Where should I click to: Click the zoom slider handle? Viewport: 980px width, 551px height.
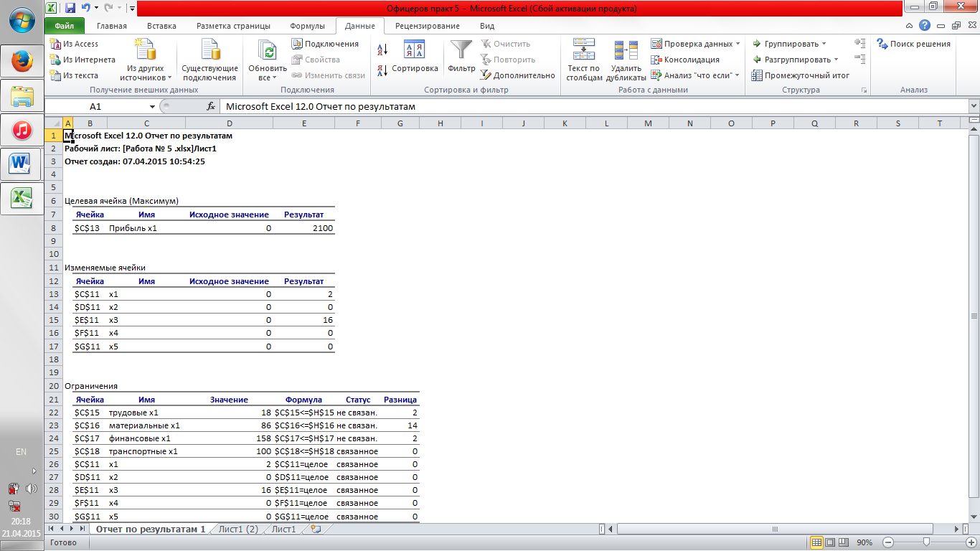tap(927, 542)
